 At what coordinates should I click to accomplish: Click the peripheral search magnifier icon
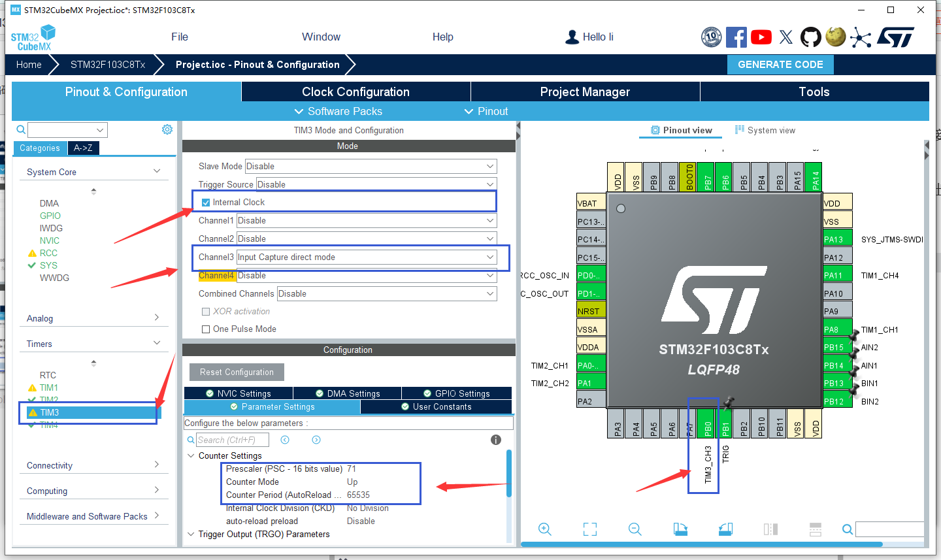(x=21, y=129)
